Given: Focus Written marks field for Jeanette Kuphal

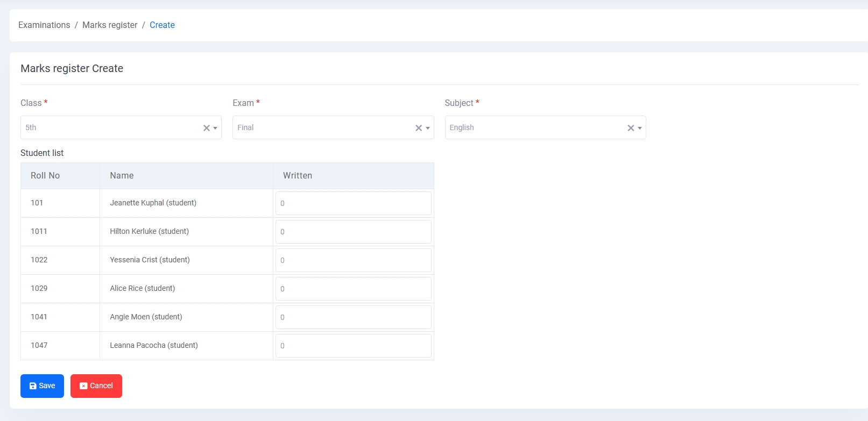Looking at the screenshot, I should click(353, 203).
